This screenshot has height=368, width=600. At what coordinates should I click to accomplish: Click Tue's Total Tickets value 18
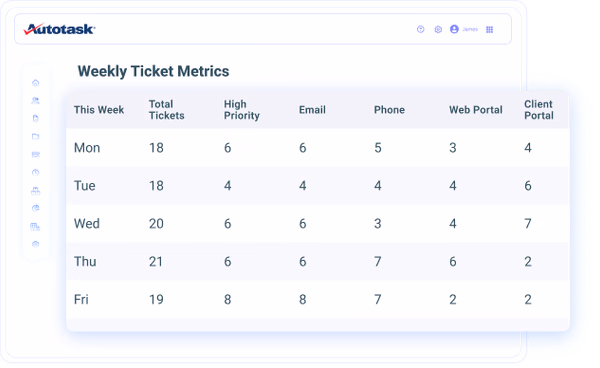click(156, 186)
